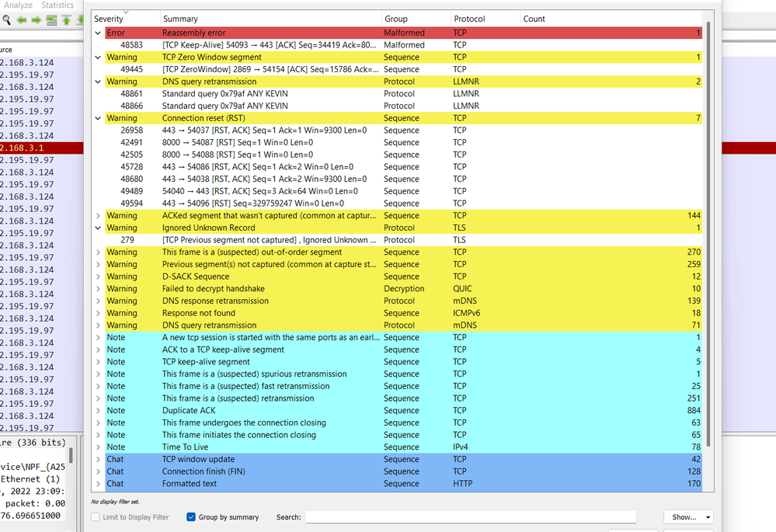This screenshot has height=532, width=776.
Task: Expand the Failed to decrypt handshake group
Action: [x=98, y=289]
